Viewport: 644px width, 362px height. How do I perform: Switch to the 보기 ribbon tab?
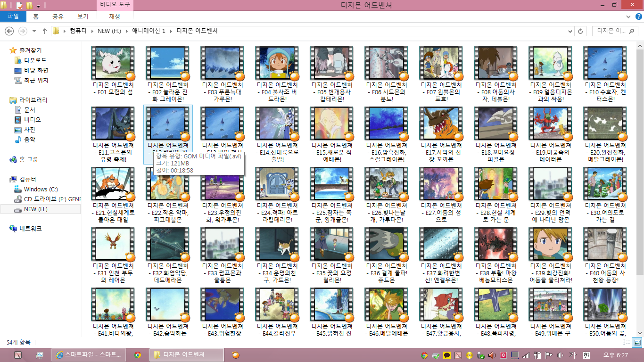click(x=83, y=16)
